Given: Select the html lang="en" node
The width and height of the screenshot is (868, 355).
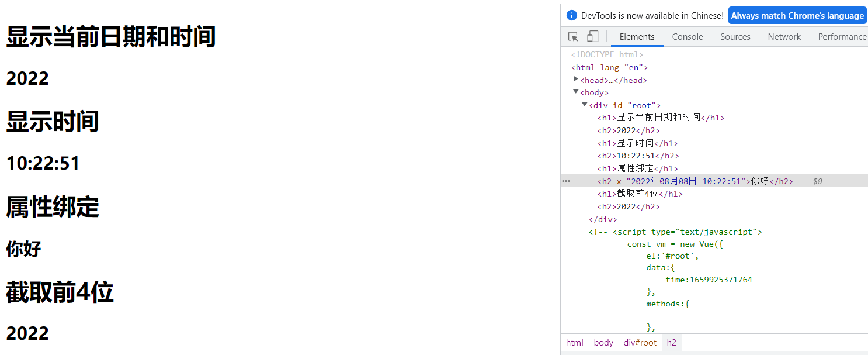Looking at the screenshot, I should coord(609,67).
